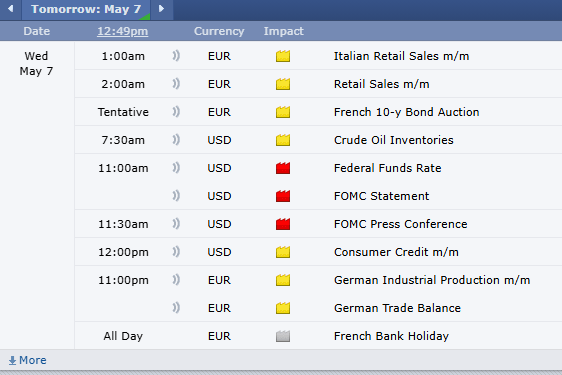The width and height of the screenshot is (562, 375).
Task: Open the Tomorrow: May 7 tab
Action: pyautogui.click(x=86, y=9)
